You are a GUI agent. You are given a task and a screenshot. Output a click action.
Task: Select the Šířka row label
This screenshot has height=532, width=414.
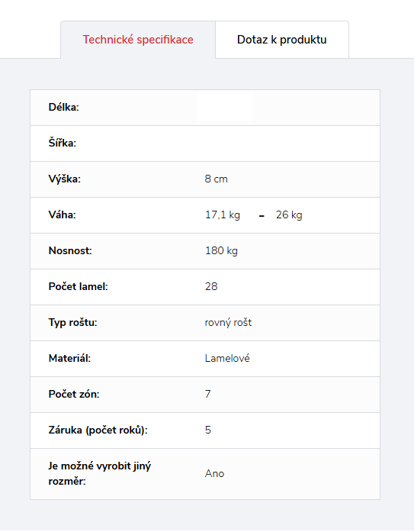pyautogui.click(x=63, y=143)
